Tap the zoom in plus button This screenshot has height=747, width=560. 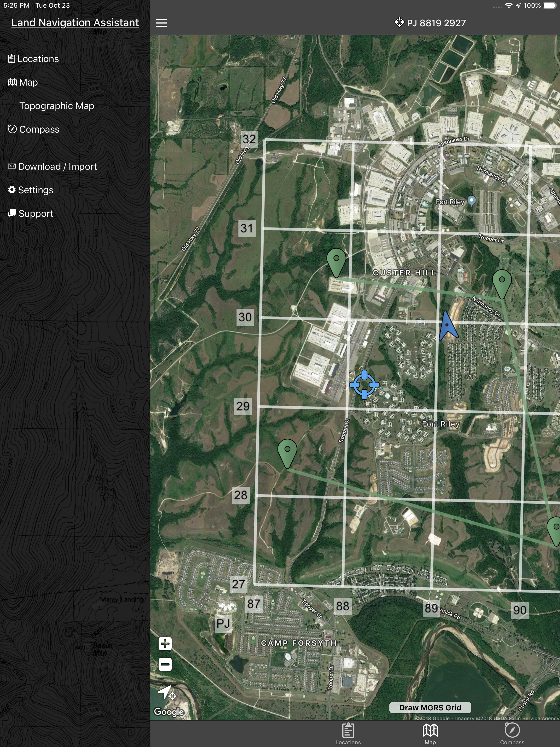coord(165,644)
